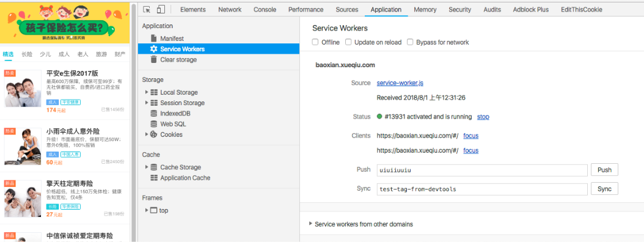Screen dimensions: 644x242
Task: Open the Performance tab
Action: (x=306, y=9)
